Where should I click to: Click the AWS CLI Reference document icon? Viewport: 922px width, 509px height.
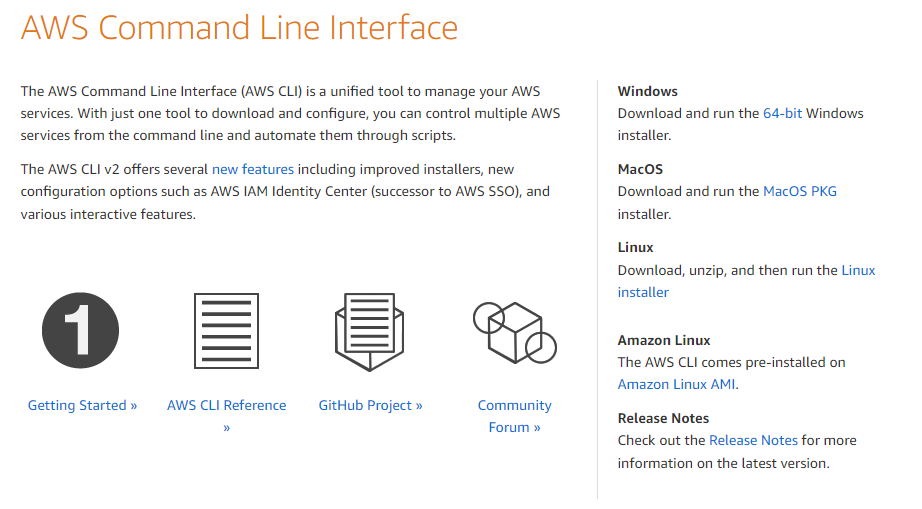[x=226, y=330]
